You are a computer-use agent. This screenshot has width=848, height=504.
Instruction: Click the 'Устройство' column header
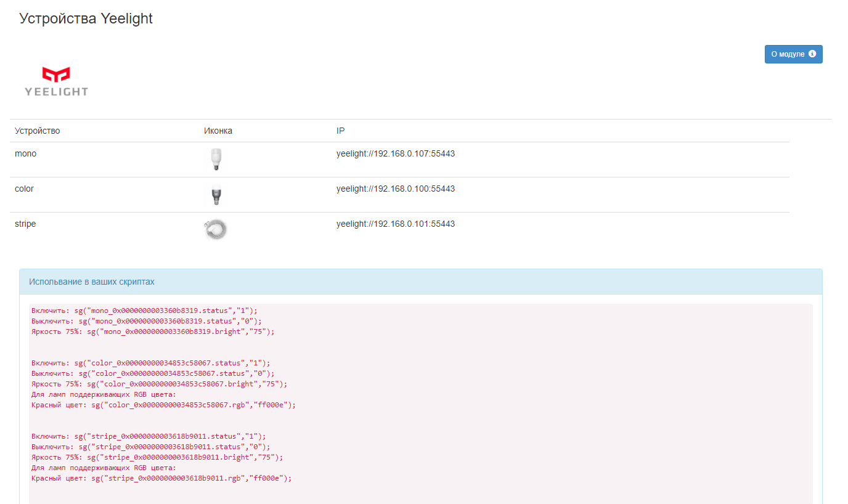pyautogui.click(x=38, y=131)
